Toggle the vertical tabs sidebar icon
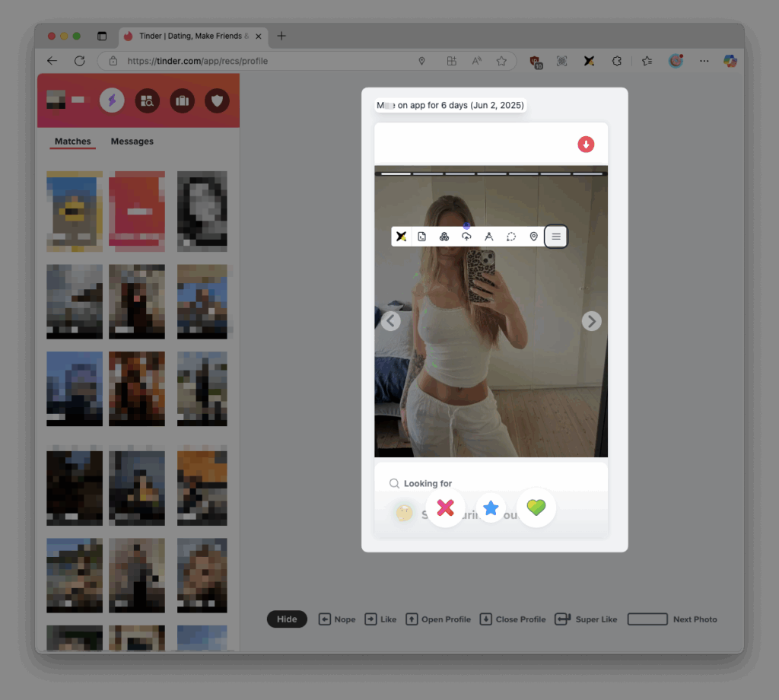779x700 pixels. [102, 36]
